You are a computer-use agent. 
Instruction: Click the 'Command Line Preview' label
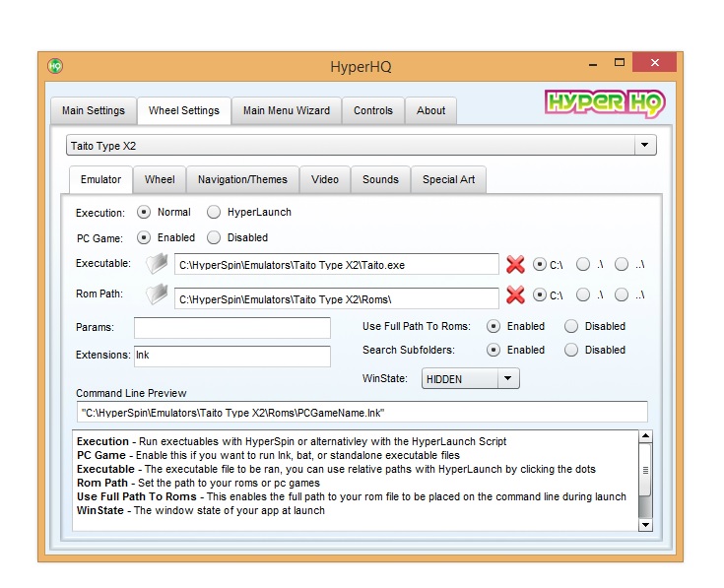131,393
